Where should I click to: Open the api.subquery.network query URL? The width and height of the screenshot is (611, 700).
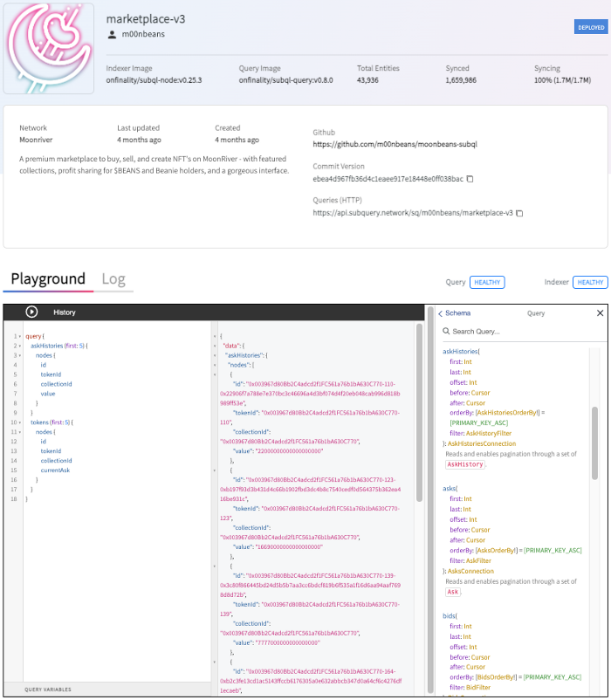tap(413, 213)
